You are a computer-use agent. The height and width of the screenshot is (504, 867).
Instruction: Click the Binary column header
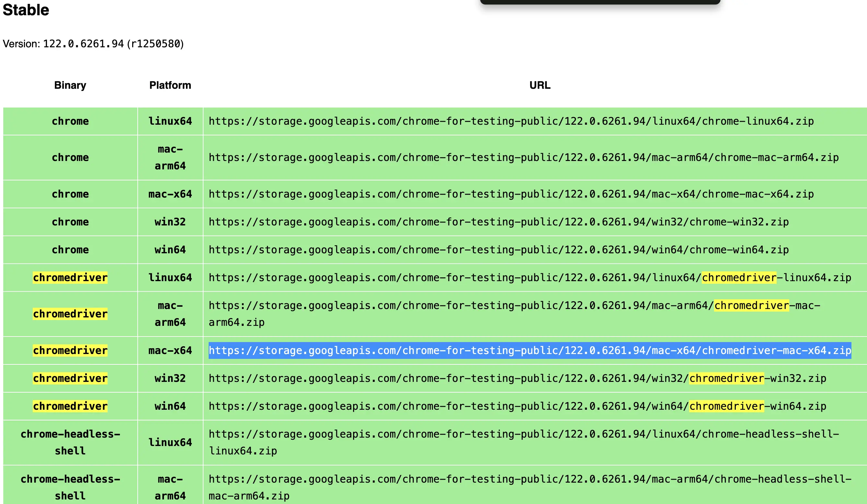(70, 85)
